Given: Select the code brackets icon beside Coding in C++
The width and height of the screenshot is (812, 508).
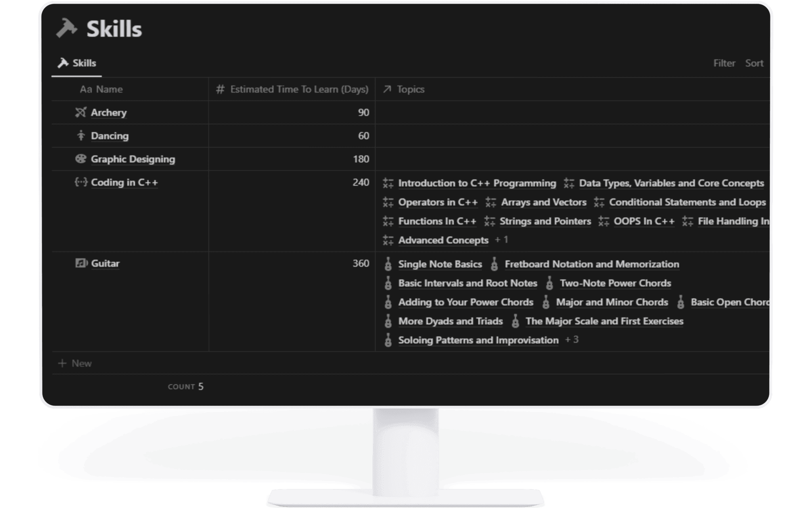Looking at the screenshot, I should (81, 183).
